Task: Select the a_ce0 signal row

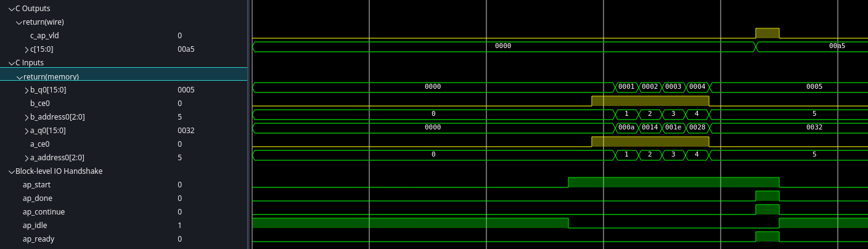Action: [x=123, y=144]
